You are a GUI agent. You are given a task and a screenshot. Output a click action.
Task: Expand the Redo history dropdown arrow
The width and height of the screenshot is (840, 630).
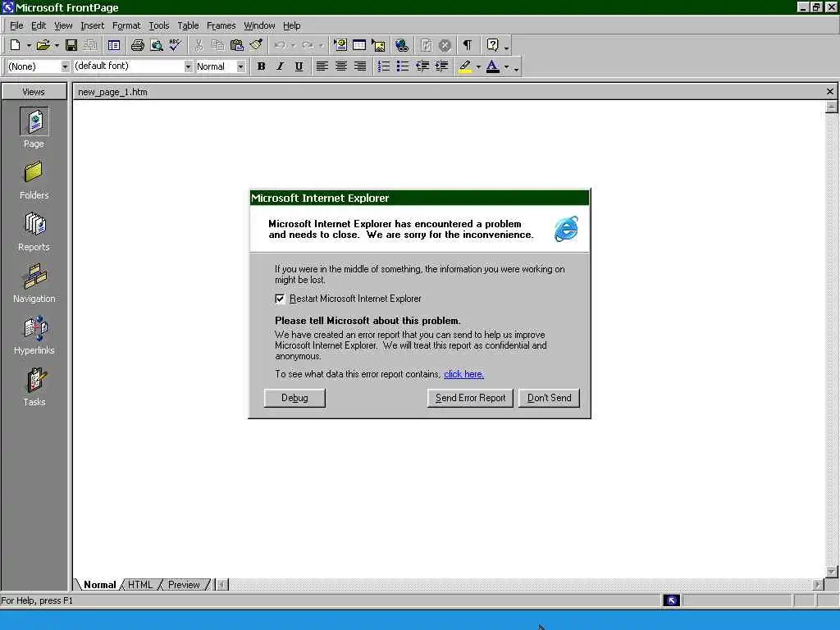(321, 46)
